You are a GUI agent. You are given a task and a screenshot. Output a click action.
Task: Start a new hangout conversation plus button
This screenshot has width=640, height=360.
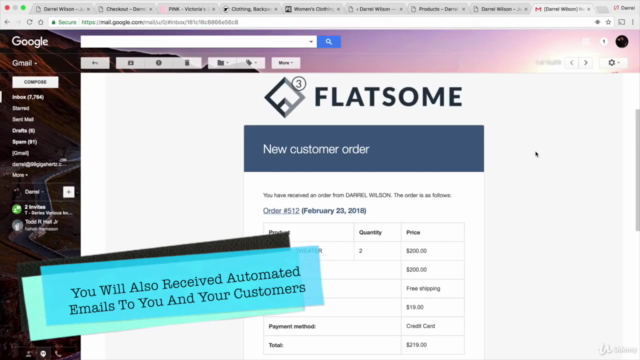point(69,192)
